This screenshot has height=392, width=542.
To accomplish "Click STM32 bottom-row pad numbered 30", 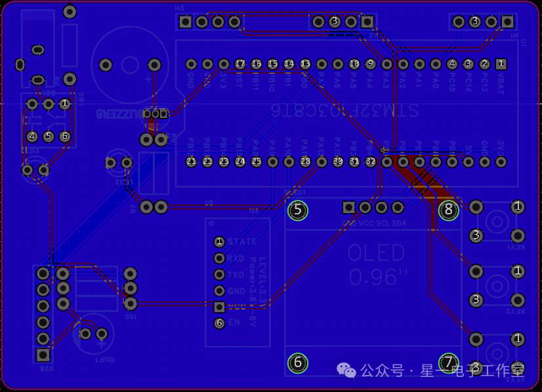I will [338, 162].
